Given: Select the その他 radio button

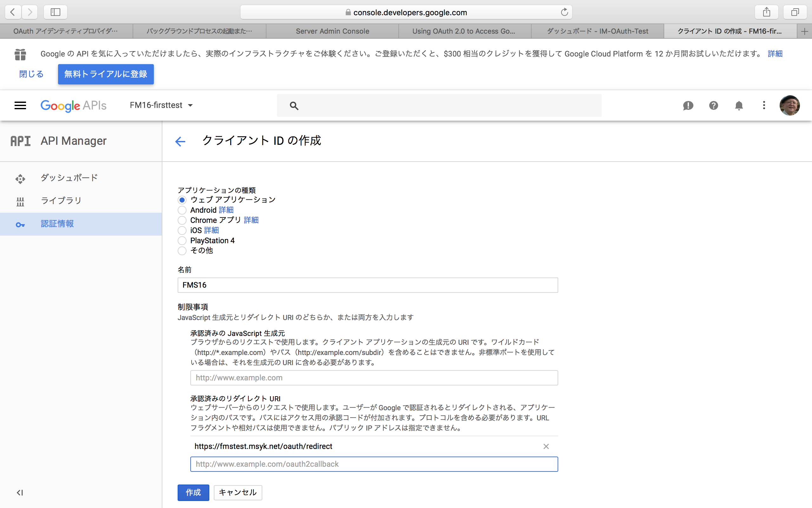Looking at the screenshot, I should pyautogui.click(x=182, y=251).
